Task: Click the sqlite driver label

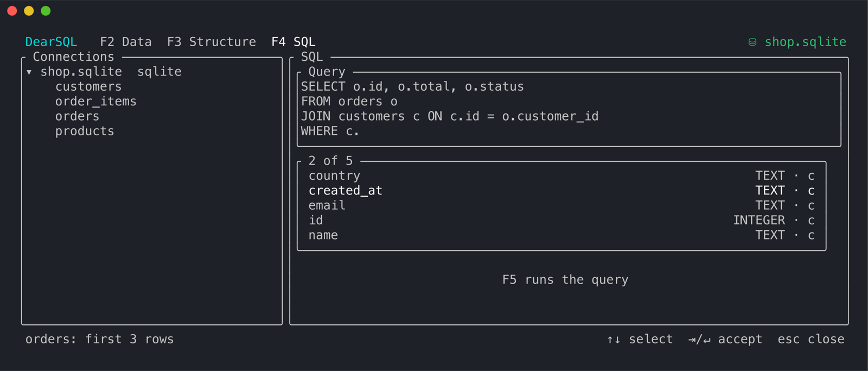Action: click(x=159, y=72)
